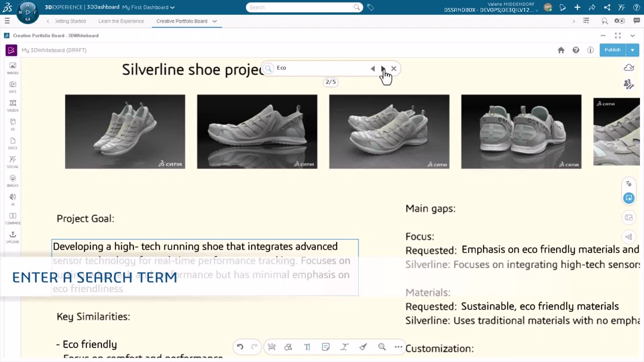Open the Compare tool in sidebar
The width and height of the screenshot is (644, 362).
[13, 219]
